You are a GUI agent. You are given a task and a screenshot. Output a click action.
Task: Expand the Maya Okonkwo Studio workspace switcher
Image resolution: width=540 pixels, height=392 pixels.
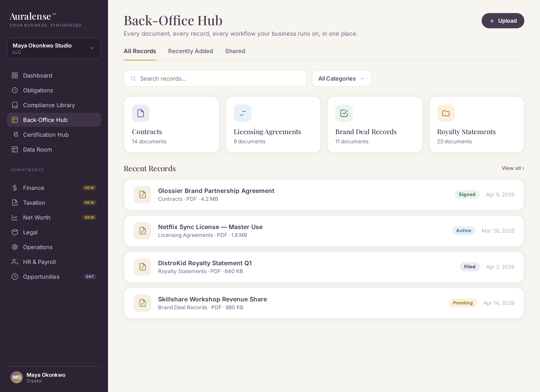coord(54,48)
